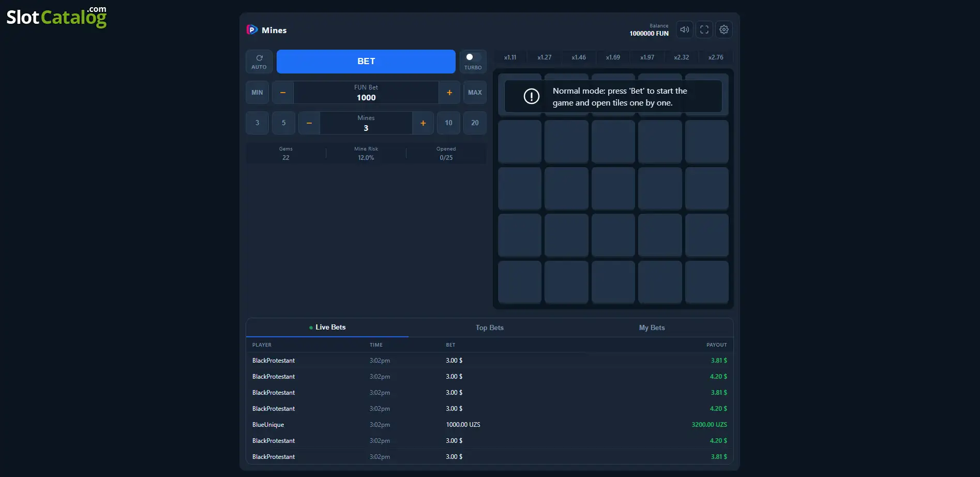980x477 pixels.
Task: Click the blue BET button
Action: 366,62
